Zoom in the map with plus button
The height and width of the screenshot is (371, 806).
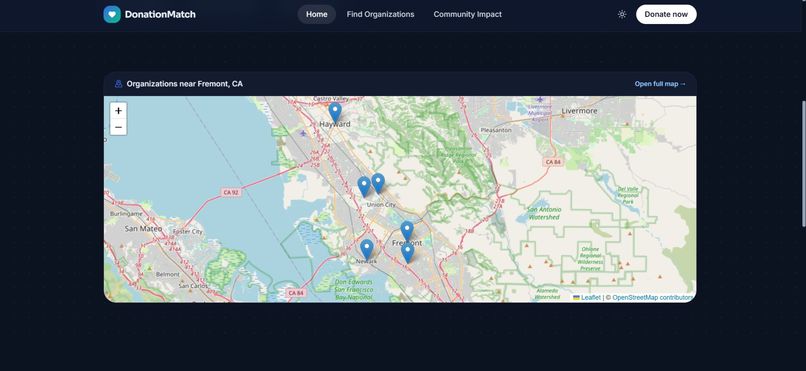pos(118,110)
